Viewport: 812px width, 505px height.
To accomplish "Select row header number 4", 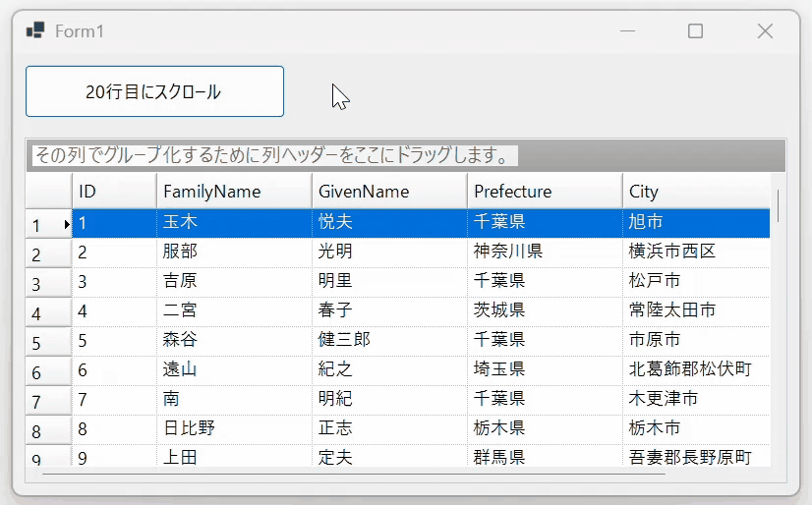I will 49,312.
